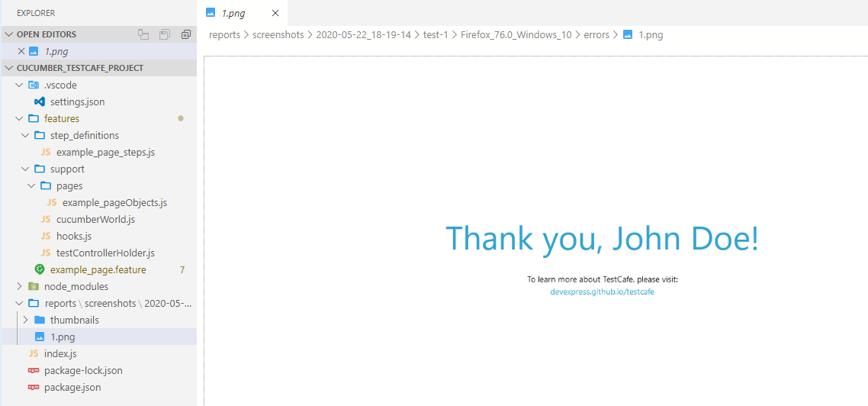Click JS icon of testControllerHolder.js
Screen dimensions: 868x406
click(46, 253)
